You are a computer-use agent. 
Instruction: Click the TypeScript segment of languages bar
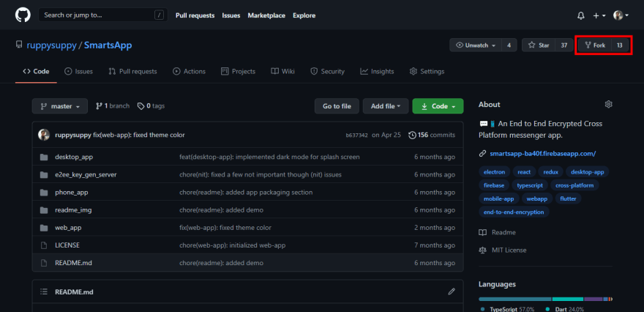[x=515, y=300]
